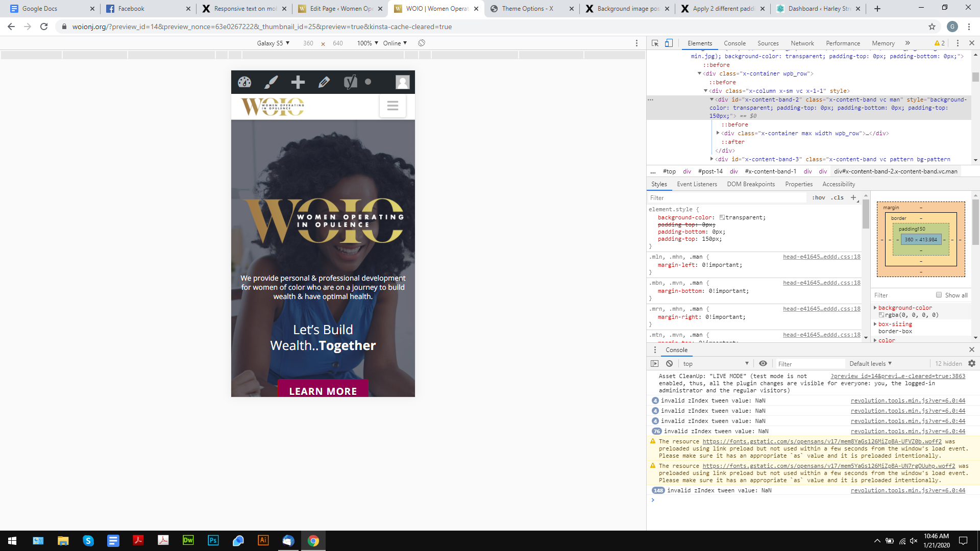Open the Event Listeners tab
Screen dimensions: 980x551
coord(697,184)
